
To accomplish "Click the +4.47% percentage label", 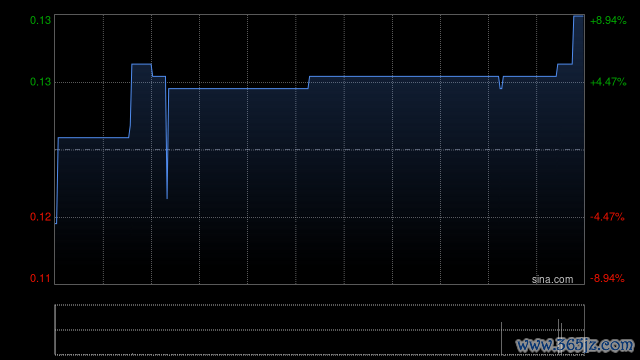I will coord(608,82).
